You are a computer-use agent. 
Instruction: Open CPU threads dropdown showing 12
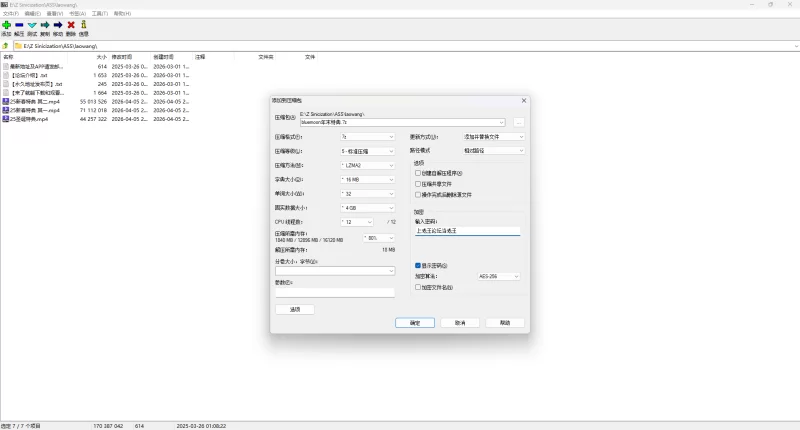point(357,222)
